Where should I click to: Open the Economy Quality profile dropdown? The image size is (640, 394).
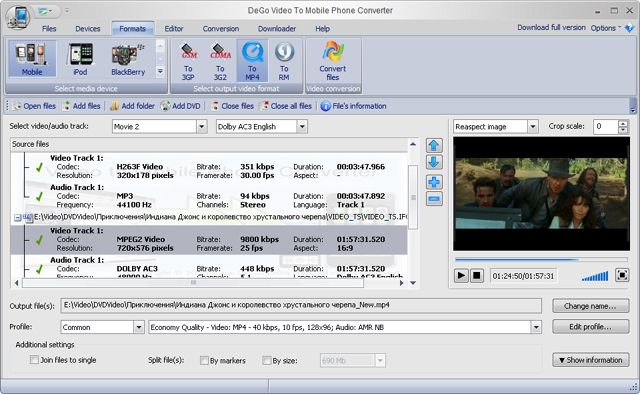[x=536, y=327]
